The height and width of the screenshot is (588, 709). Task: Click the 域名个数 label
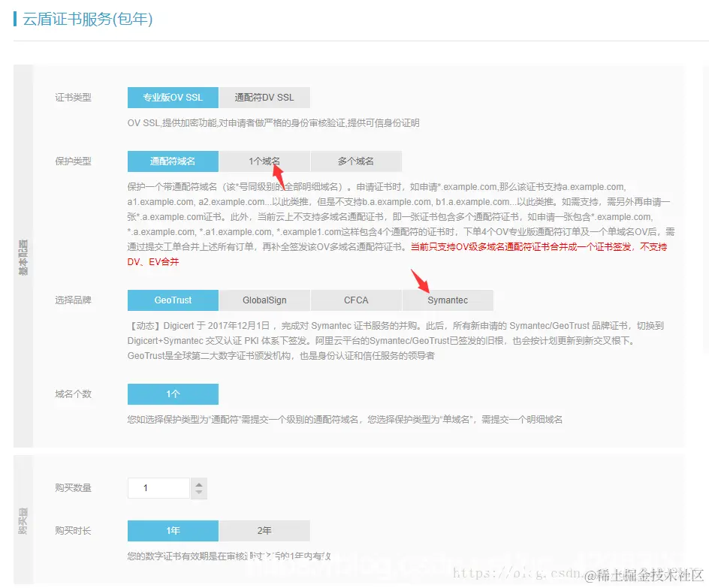(x=74, y=394)
